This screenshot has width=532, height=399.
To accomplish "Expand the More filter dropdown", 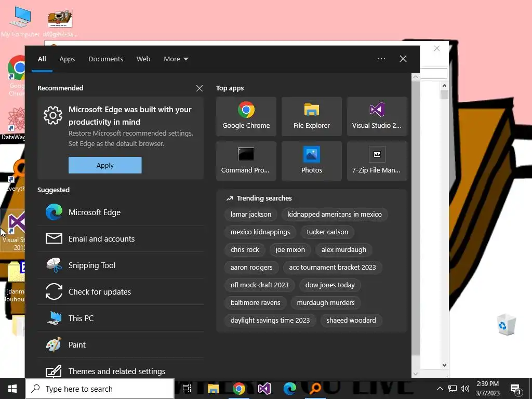I will [x=176, y=59].
